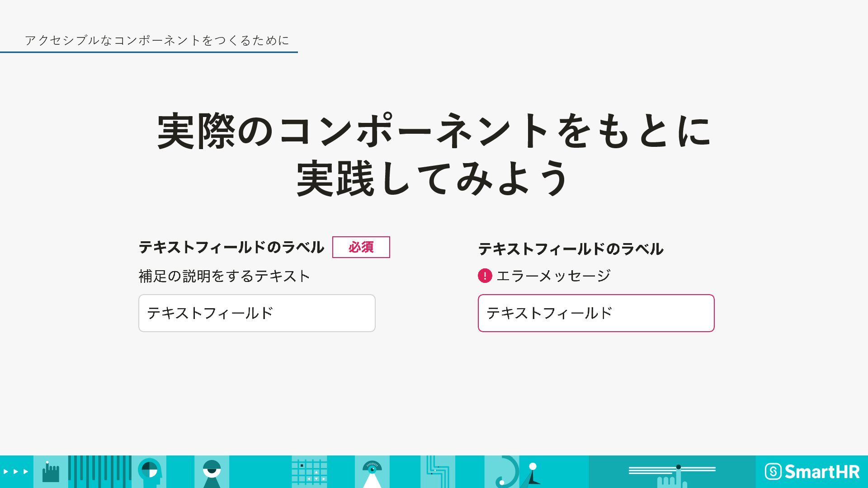The width and height of the screenshot is (868, 488).
Task: Click the eye with light beam icon
Action: [372, 472]
